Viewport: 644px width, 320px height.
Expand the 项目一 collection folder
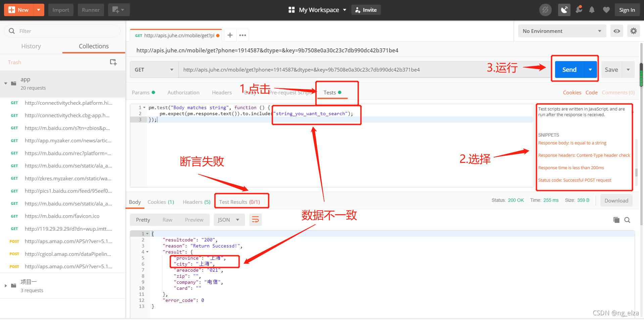(x=6, y=286)
